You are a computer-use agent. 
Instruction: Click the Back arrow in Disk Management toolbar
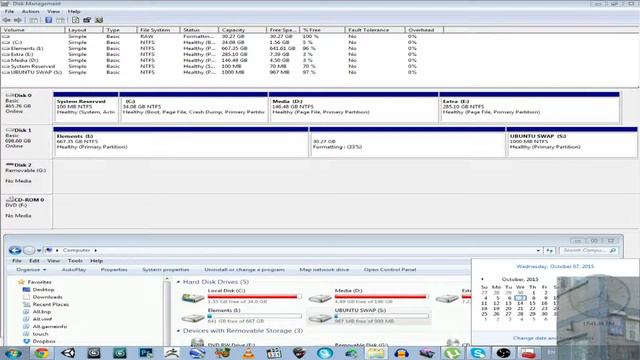pos(7,20)
